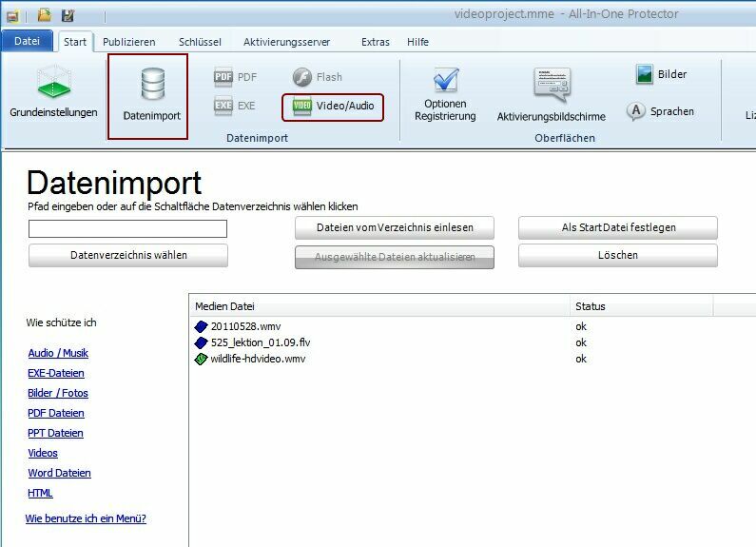Open Aktivierungsbildschirme icon
Screen dimensions: 756x547
pos(552,86)
